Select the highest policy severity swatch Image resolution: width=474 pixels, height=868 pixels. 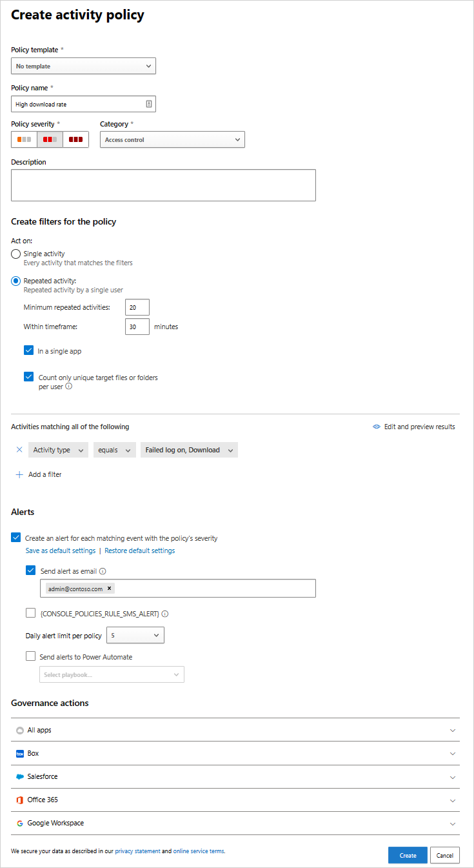point(75,139)
